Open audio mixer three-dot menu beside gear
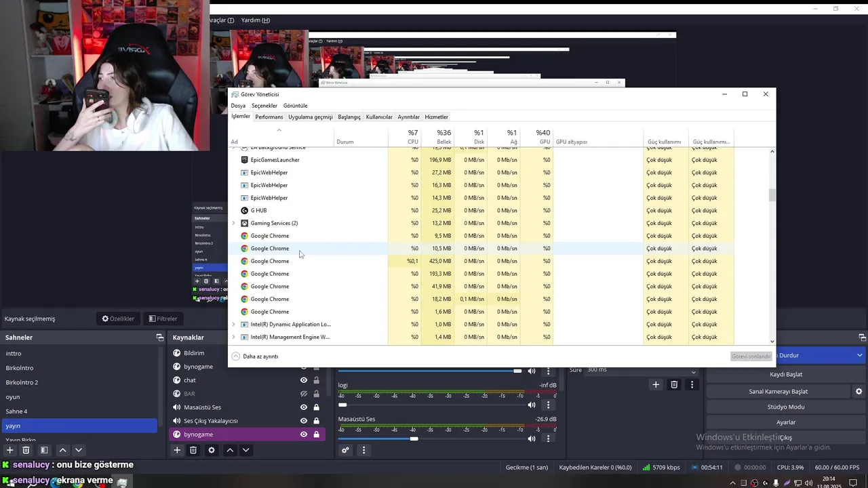The height and width of the screenshot is (488, 868). pos(363,450)
